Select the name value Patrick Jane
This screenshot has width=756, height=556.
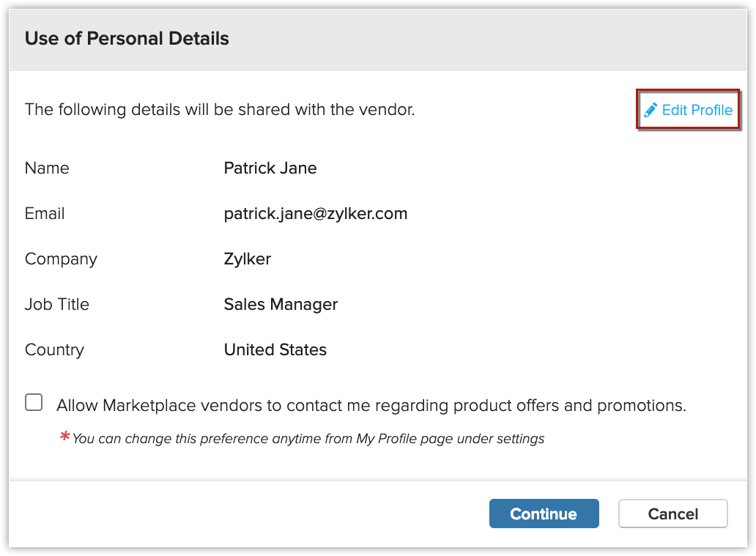[x=270, y=168]
